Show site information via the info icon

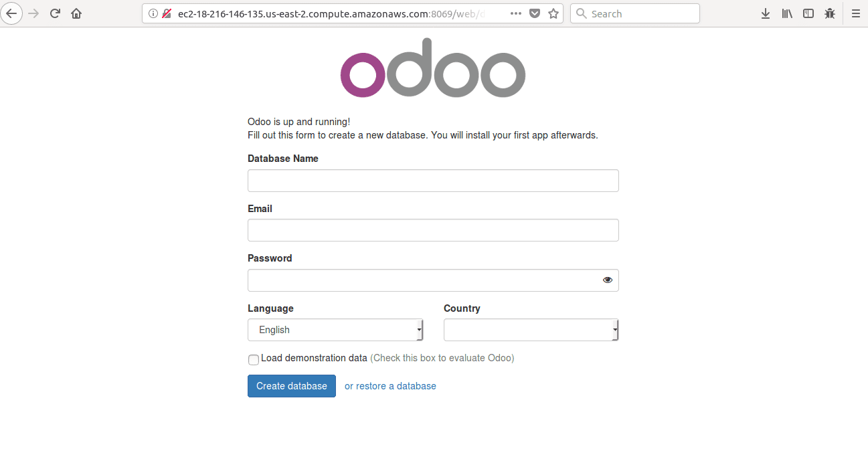pyautogui.click(x=153, y=13)
